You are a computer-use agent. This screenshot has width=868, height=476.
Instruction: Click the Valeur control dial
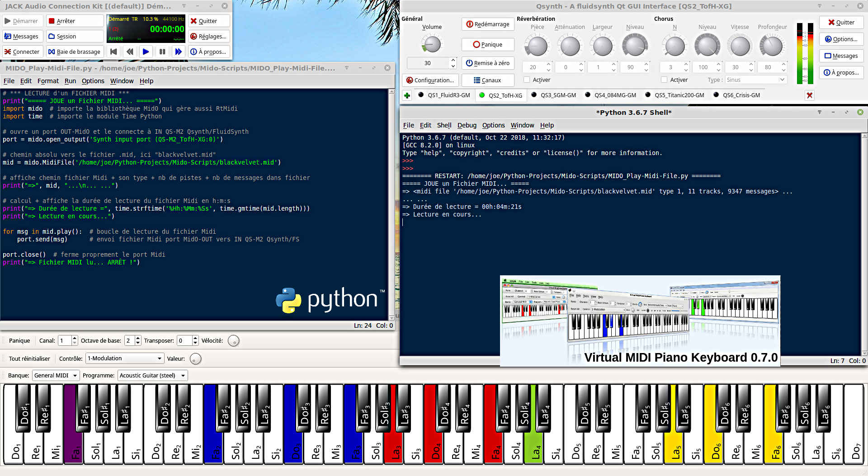pos(195,359)
